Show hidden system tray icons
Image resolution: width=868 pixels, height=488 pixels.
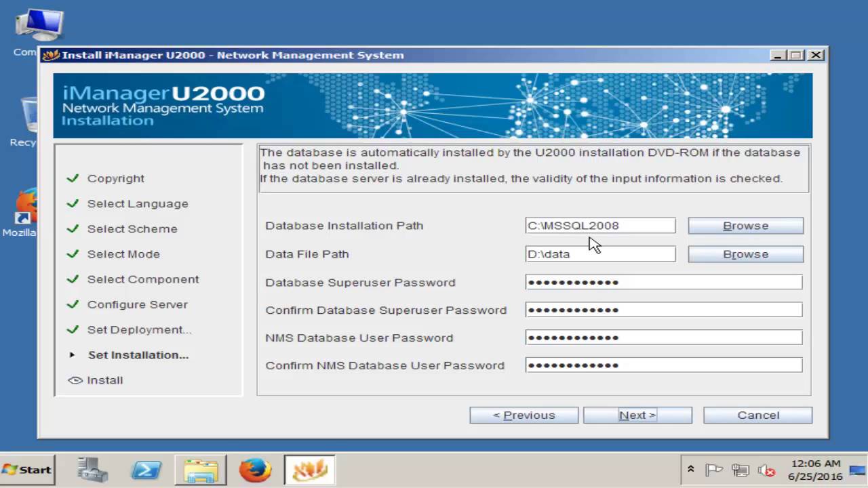click(690, 469)
